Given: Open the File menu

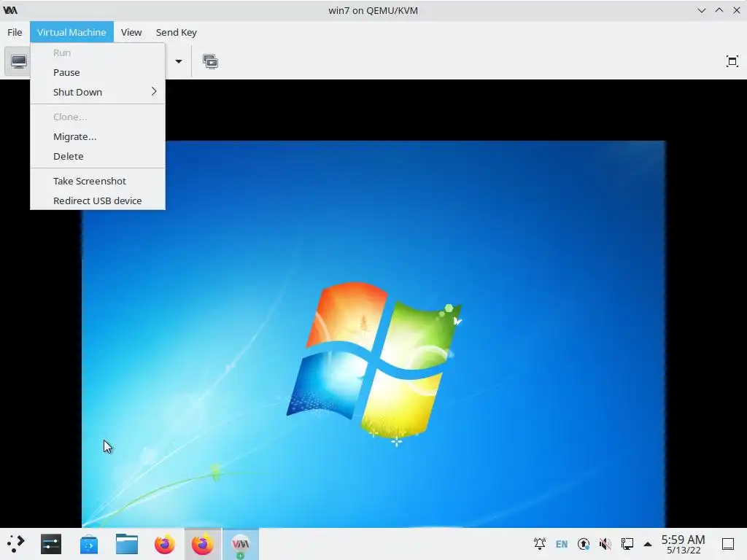Looking at the screenshot, I should pyautogui.click(x=15, y=32).
